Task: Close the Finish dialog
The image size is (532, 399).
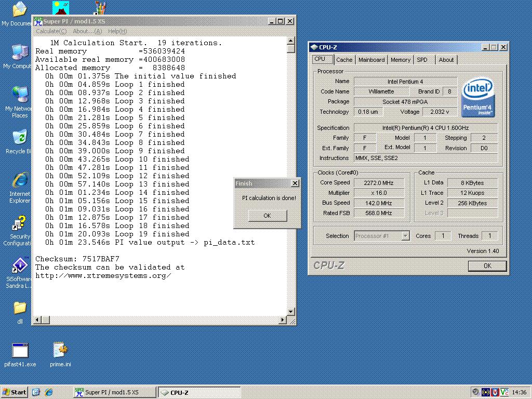Action: (x=295, y=183)
